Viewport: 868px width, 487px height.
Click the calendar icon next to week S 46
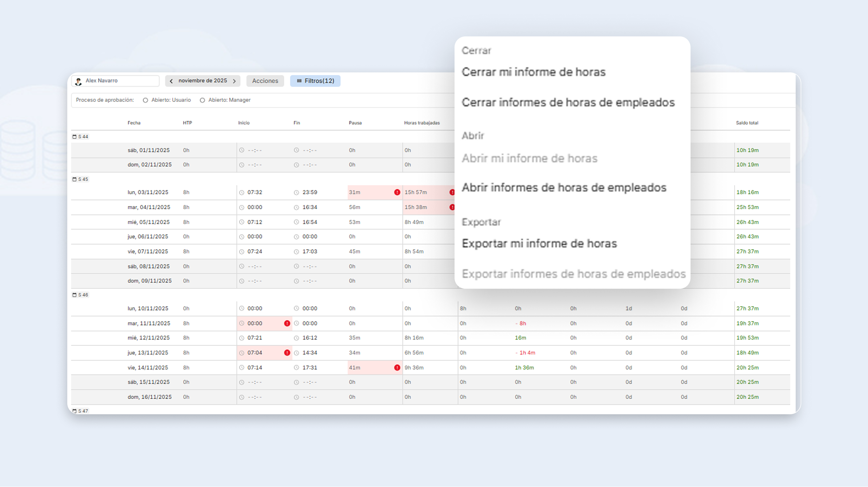tap(75, 295)
